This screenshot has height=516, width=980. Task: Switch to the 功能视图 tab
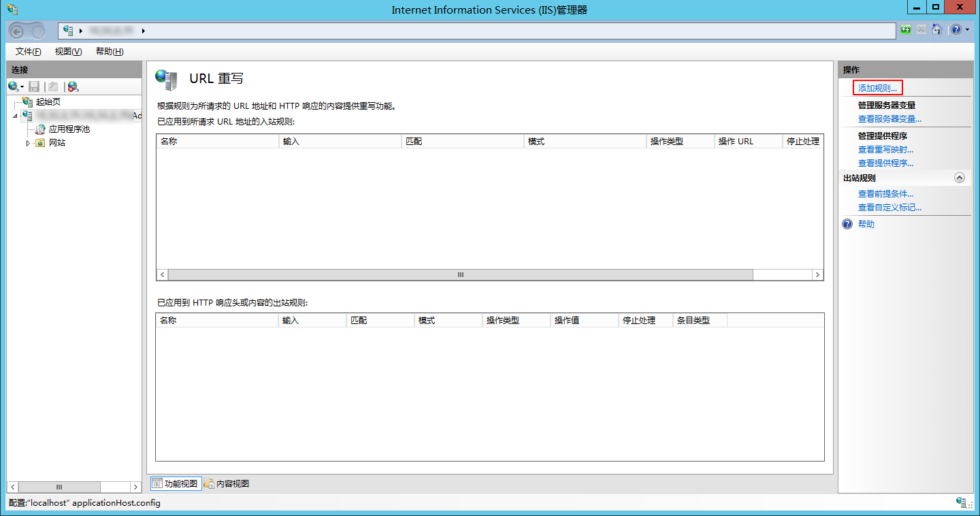[176, 483]
